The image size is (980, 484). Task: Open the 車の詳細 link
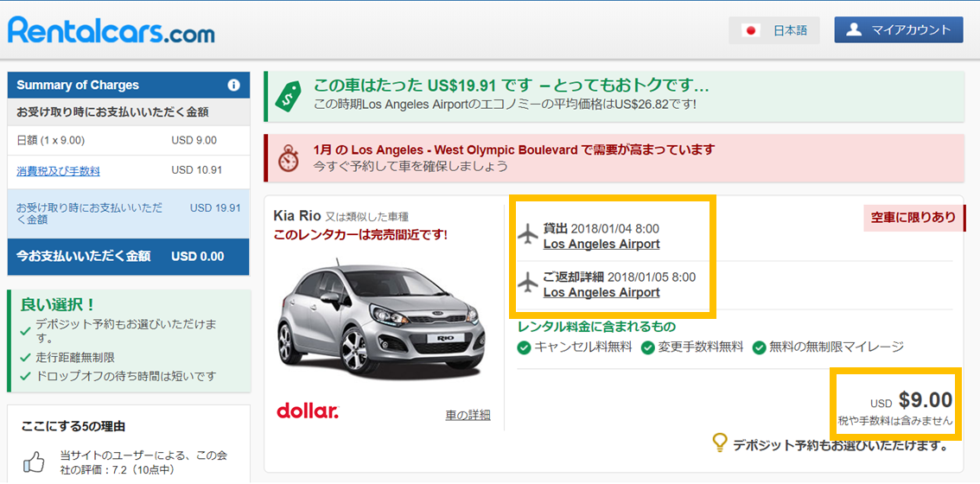click(468, 415)
